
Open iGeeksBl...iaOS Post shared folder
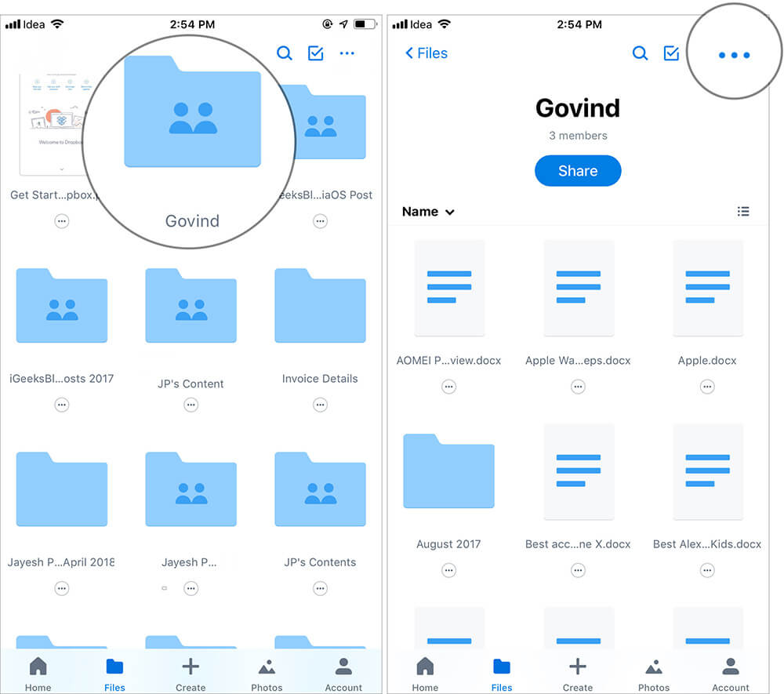tap(325, 122)
